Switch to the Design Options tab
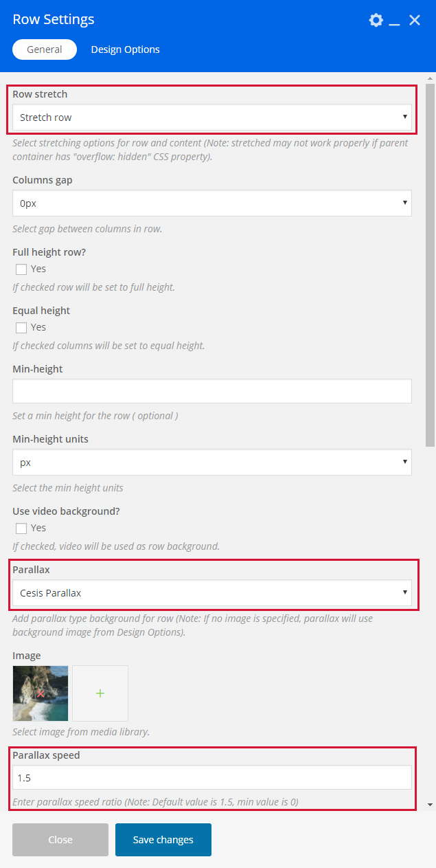 coord(125,49)
